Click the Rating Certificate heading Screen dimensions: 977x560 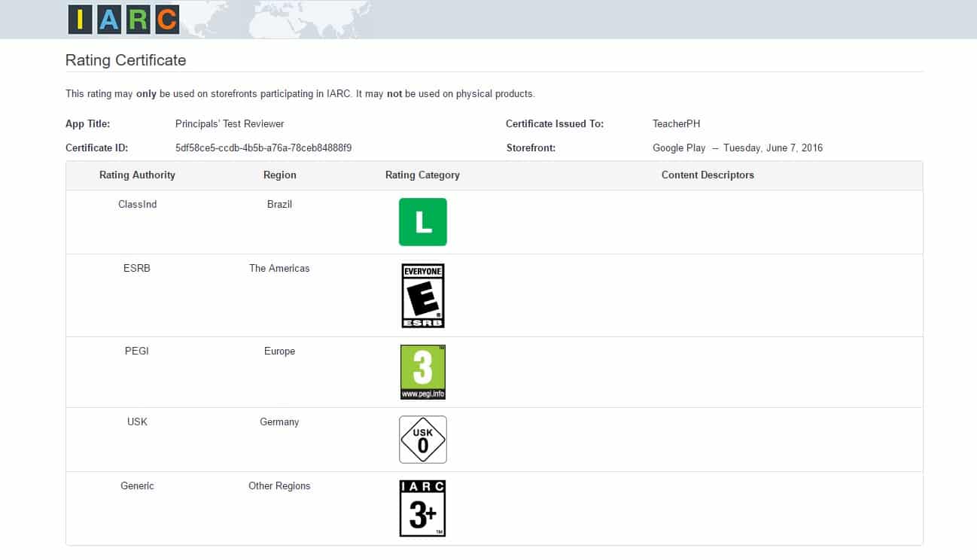[x=126, y=60]
